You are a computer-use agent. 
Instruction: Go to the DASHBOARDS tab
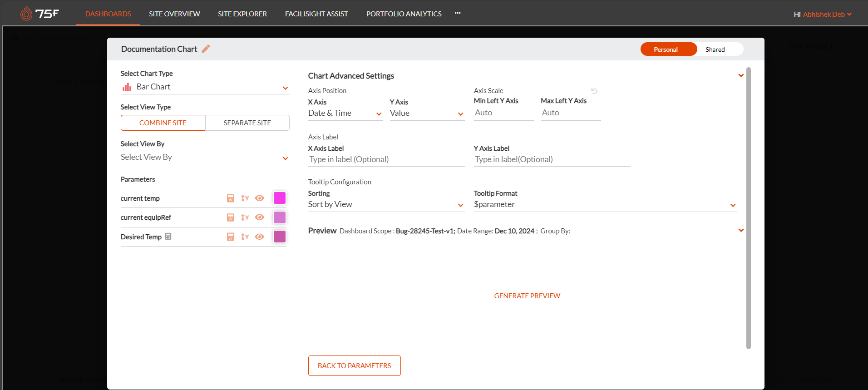click(108, 14)
